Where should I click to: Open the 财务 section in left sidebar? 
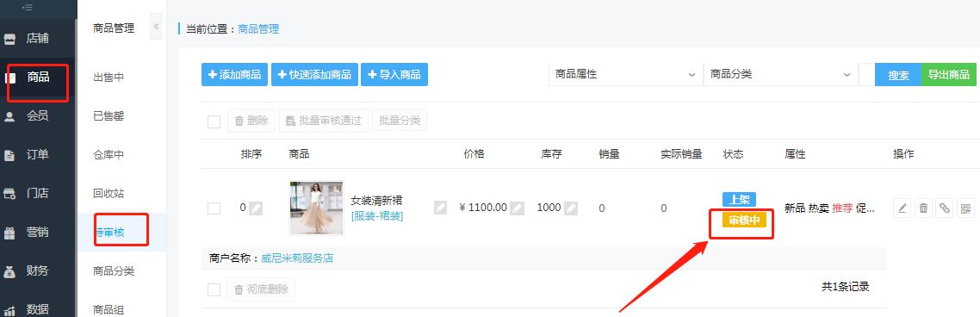click(38, 271)
